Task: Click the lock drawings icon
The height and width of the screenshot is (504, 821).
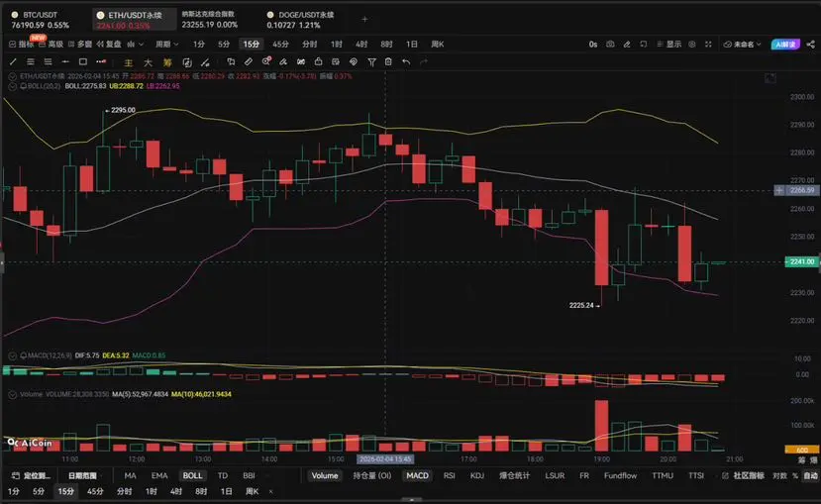Action: tap(318, 61)
